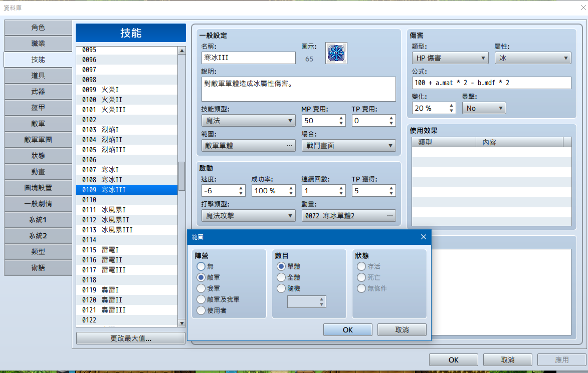Select skill 0113 冰風暴III in list
The height and width of the screenshot is (373, 588).
(x=127, y=230)
